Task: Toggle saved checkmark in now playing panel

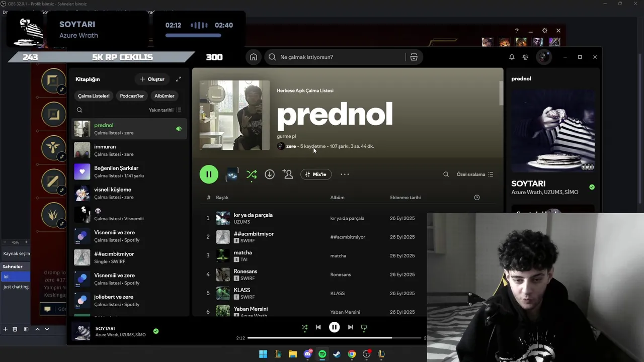Action: tap(592, 187)
